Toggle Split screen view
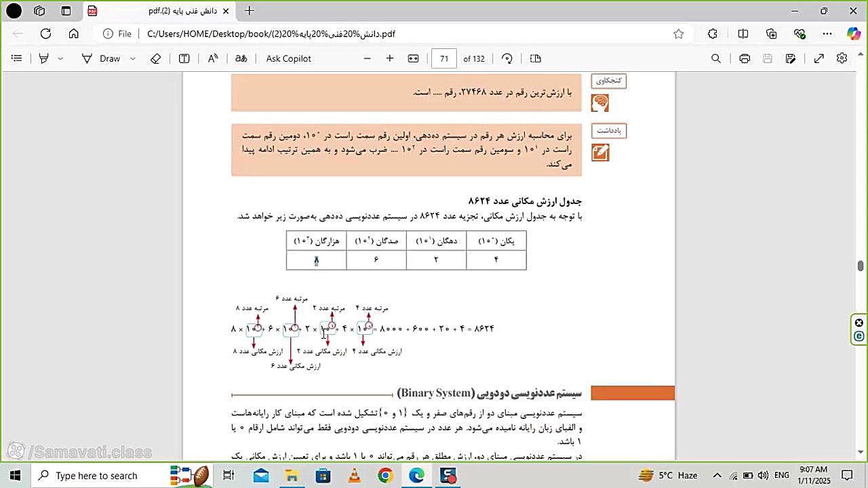This screenshot has width=868, height=488. [x=743, y=34]
